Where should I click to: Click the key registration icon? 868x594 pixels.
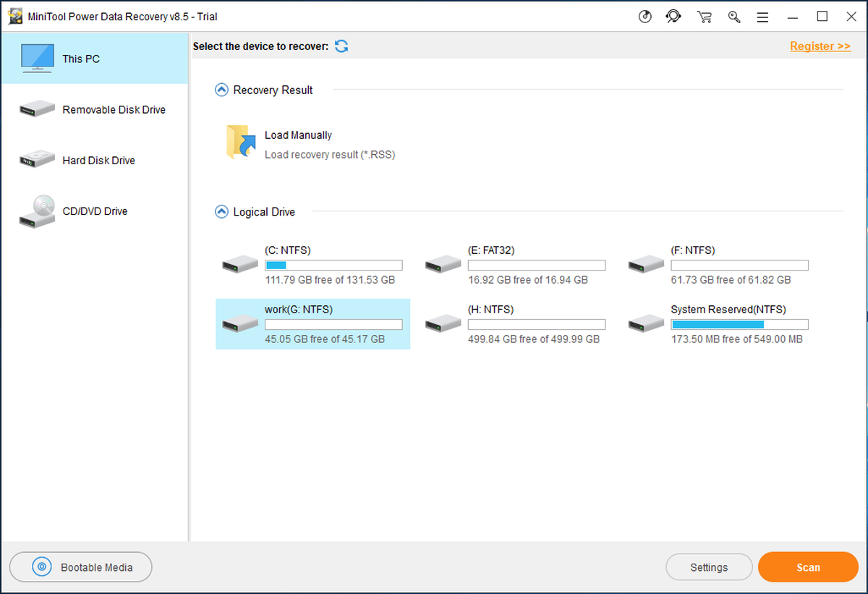[734, 17]
